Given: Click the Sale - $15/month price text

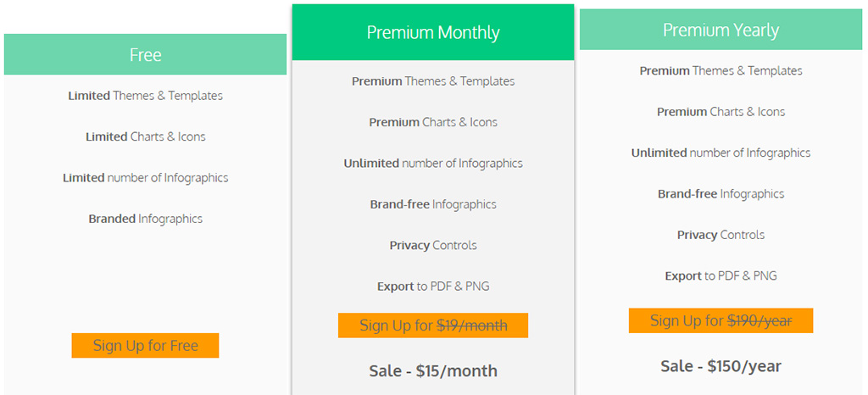Looking at the screenshot, I should point(433,370).
